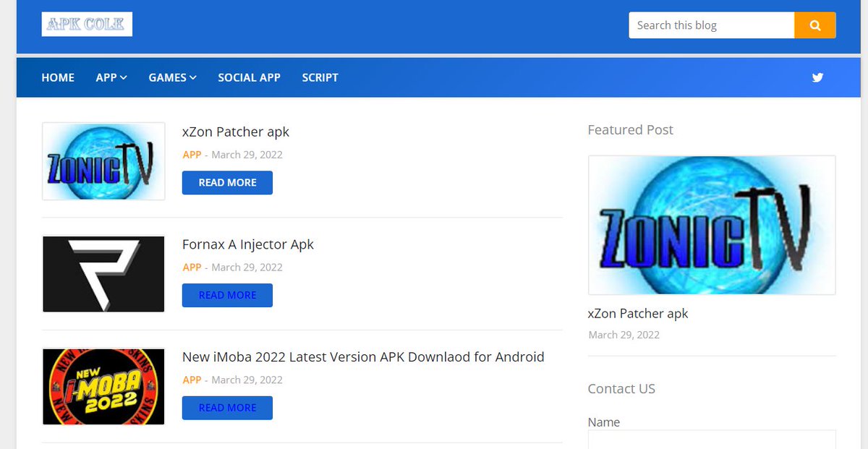Click March 29, 2022 beside xZon Patcher APP tag
The width and height of the screenshot is (868, 449).
[247, 155]
